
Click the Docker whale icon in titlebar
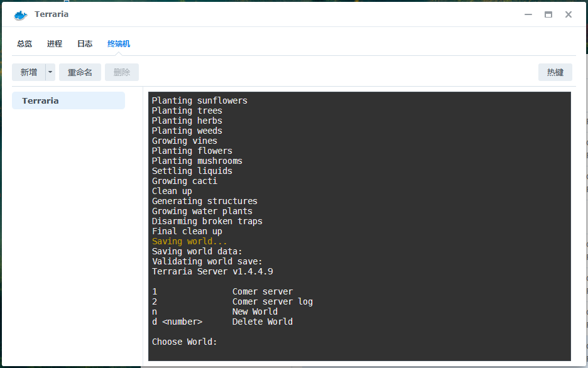tap(20, 14)
